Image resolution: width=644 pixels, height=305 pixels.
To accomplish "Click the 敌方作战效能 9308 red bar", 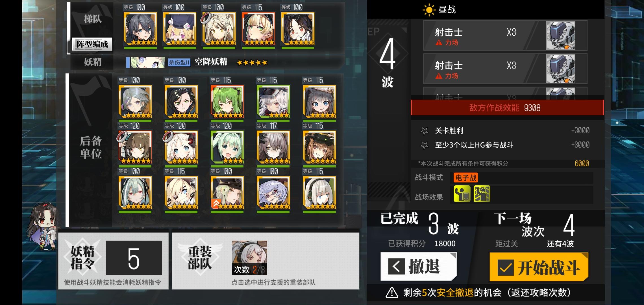I will tap(507, 108).
